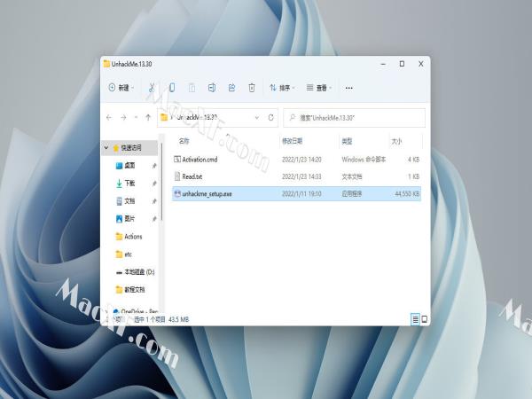
Task: Click the Cut scissors icon
Action: pos(152,88)
